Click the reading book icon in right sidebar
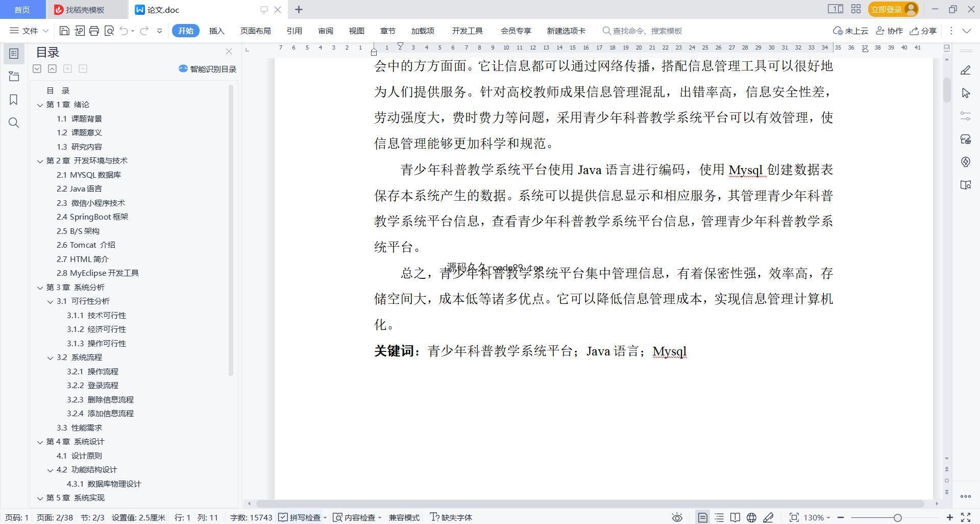980x524 pixels. [965, 185]
